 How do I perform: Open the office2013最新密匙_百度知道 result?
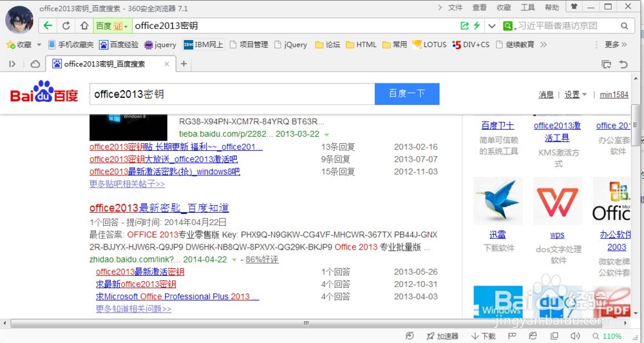(159, 208)
